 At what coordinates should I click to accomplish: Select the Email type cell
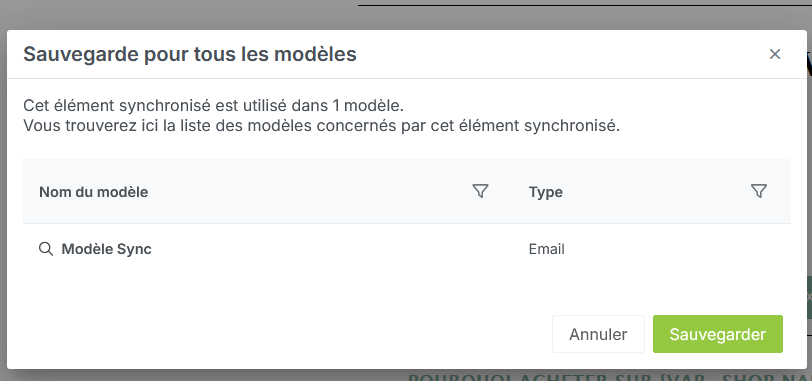pyautogui.click(x=546, y=249)
